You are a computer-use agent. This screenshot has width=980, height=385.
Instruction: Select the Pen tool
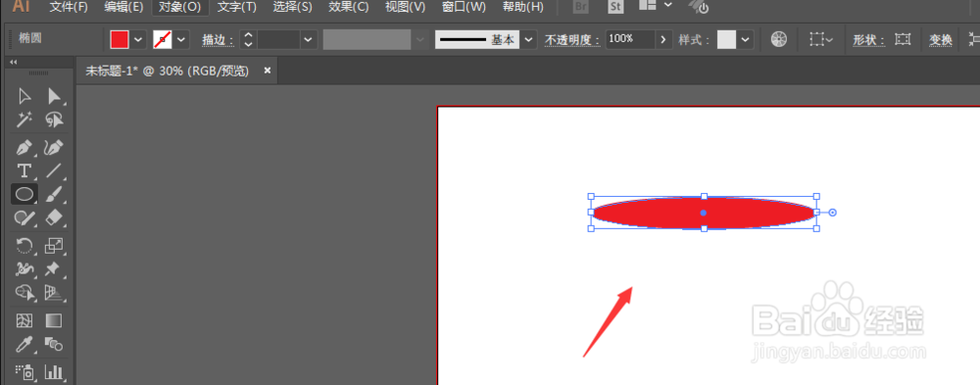[x=24, y=149]
